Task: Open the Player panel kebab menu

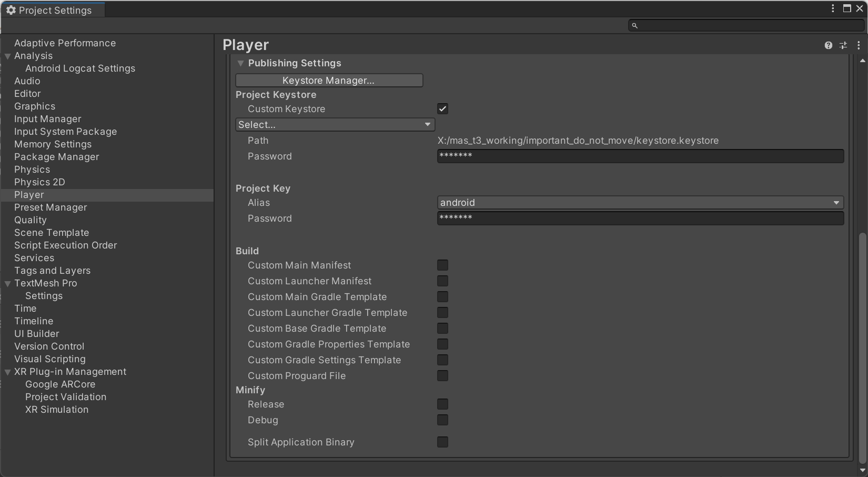Action: pyautogui.click(x=859, y=45)
